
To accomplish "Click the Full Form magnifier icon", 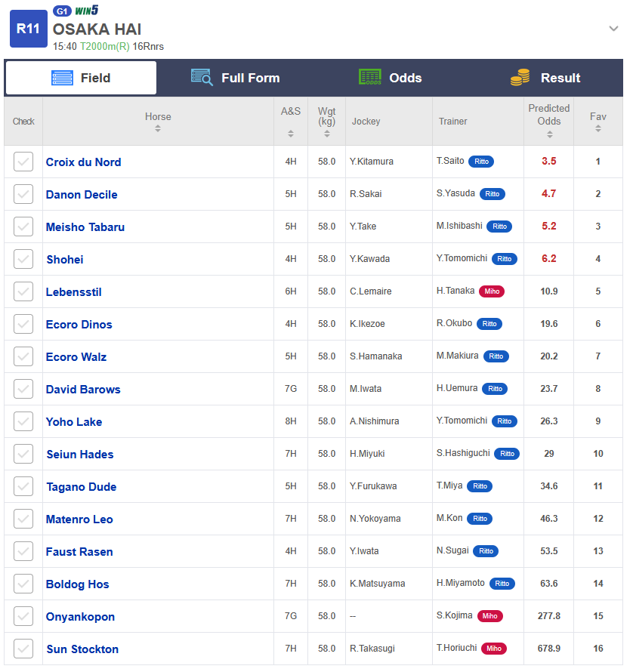I will [202, 77].
